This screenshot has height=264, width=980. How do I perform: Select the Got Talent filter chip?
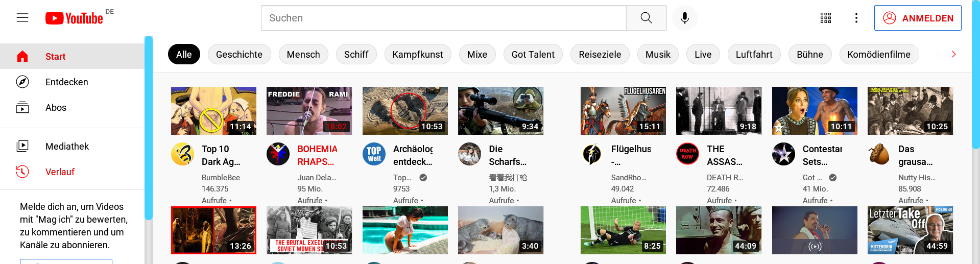tap(533, 54)
